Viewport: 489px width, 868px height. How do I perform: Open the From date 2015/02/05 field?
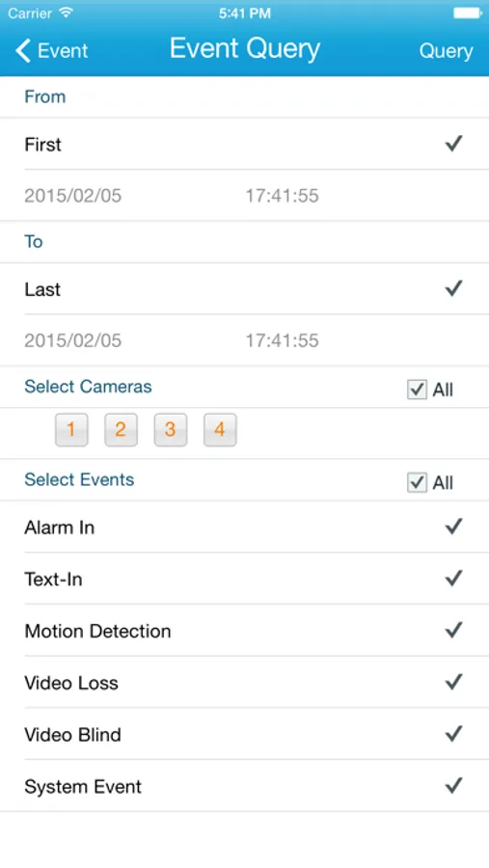72,196
